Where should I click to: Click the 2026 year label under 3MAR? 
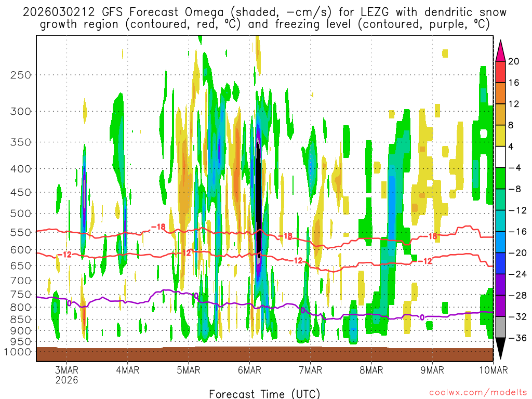[x=67, y=380]
